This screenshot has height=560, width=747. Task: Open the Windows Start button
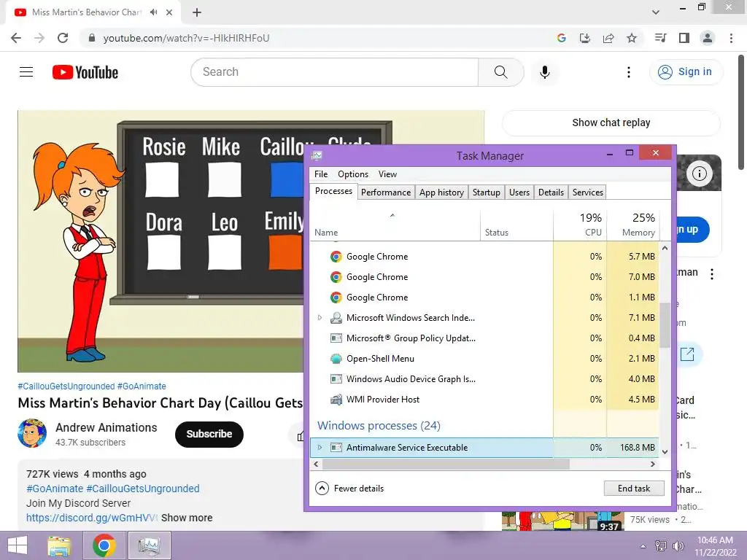[x=18, y=545]
